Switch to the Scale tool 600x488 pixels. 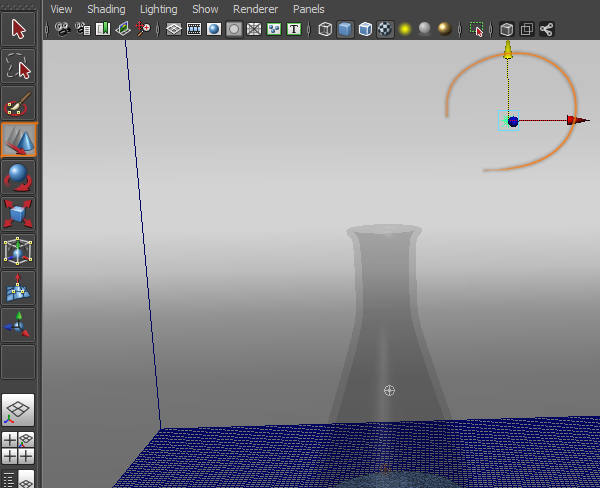tap(19, 215)
